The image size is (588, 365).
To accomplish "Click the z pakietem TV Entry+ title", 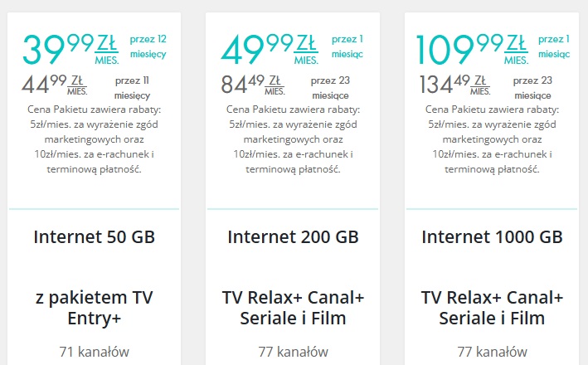I will click(94, 308).
